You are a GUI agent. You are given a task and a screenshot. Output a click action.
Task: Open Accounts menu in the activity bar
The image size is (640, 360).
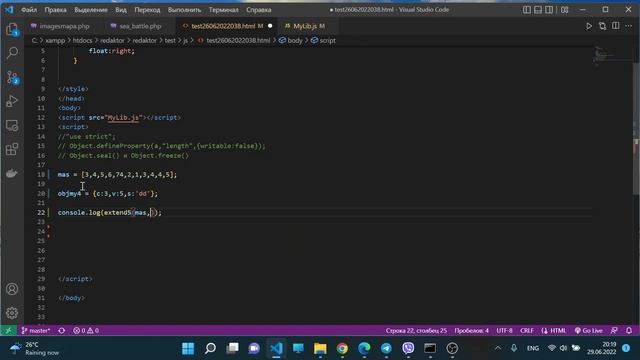pyautogui.click(x=12, y=289)
